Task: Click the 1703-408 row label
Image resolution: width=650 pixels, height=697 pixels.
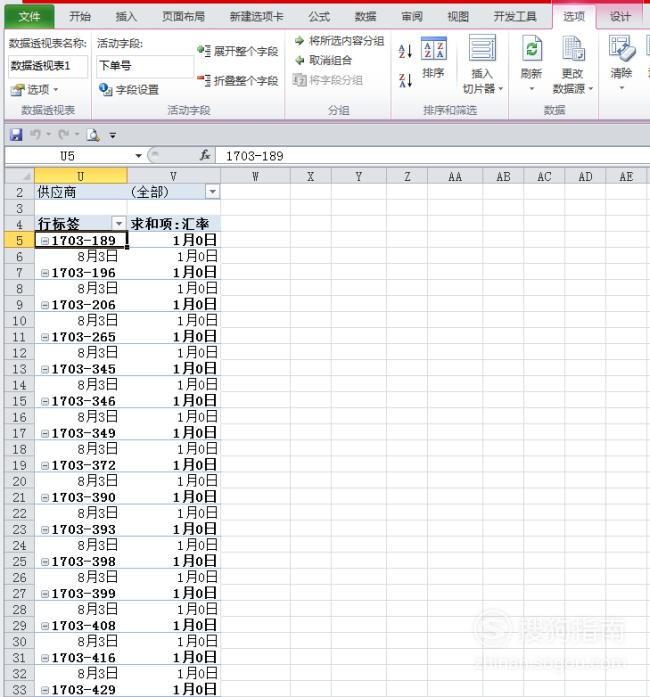Action: coord(84,625)
